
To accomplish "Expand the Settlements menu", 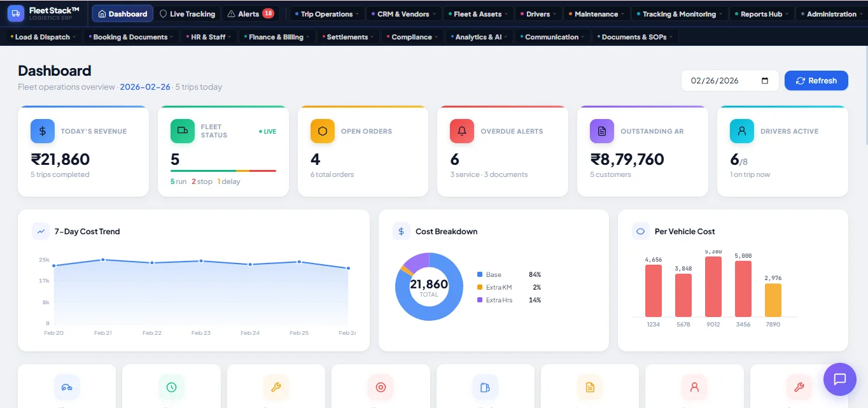I will pyautogui.click(x=347, y=37).
